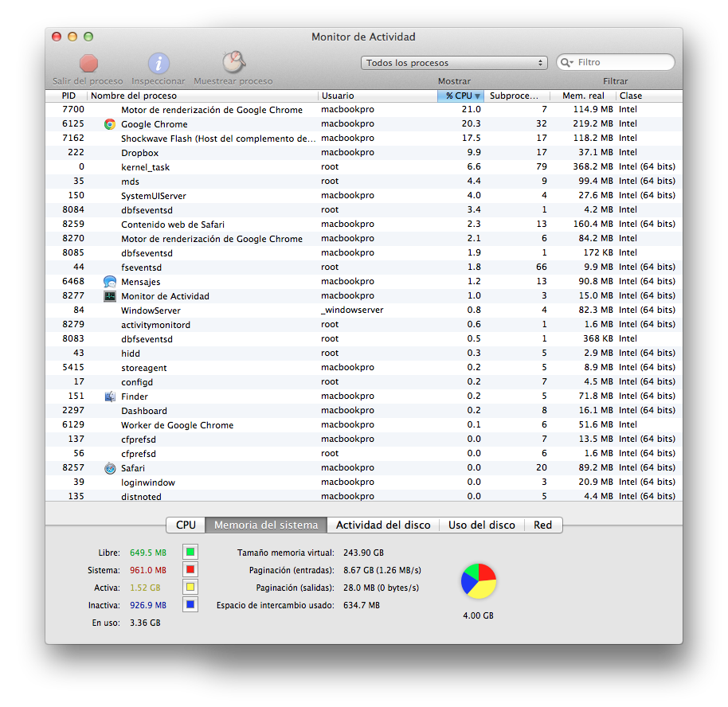Screen dimensions: 728x707
Task: Open the Red tab
Action: pyautogui.click(x=542, y=525)
